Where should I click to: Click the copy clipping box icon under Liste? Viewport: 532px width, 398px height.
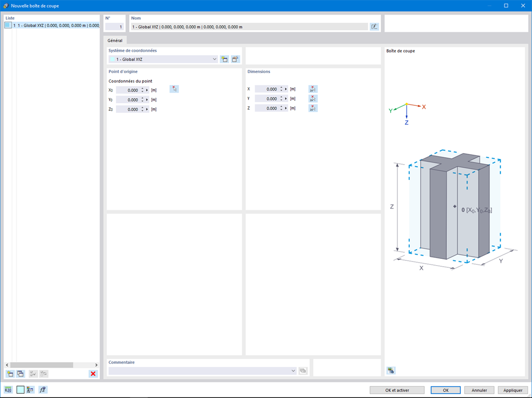click(x=20, y=374)
